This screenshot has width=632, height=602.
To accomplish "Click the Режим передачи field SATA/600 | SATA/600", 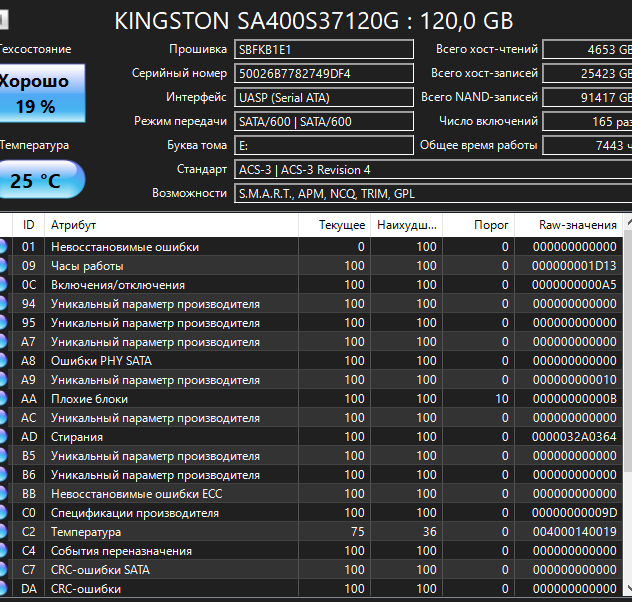I will (324, 122).
